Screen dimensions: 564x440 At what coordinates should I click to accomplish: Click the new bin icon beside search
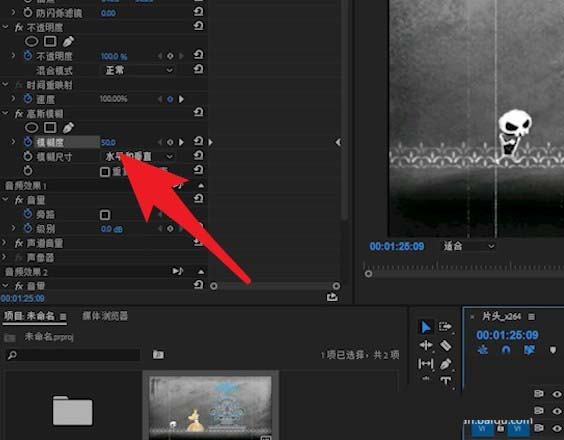click(158, 354)
